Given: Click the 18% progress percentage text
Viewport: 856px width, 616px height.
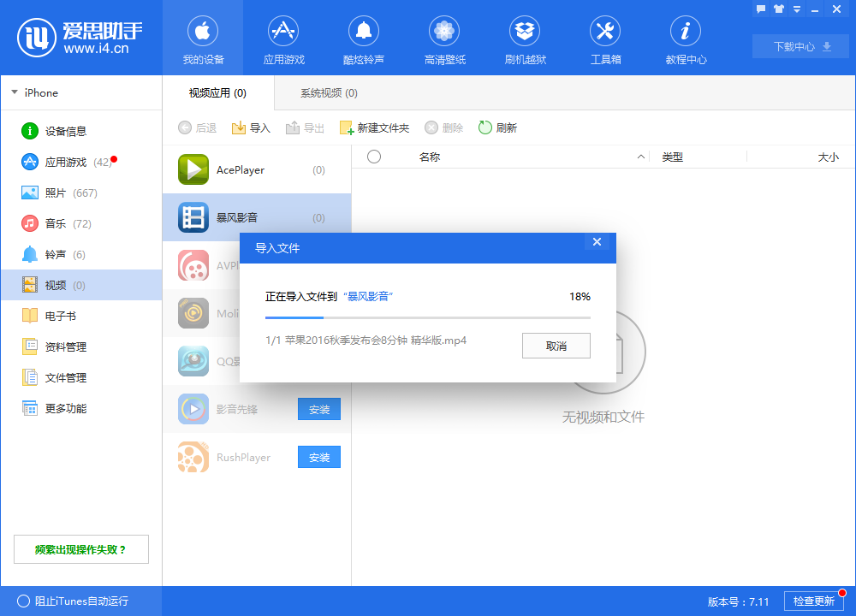Looking at the screenshot, I should [580, 296].
